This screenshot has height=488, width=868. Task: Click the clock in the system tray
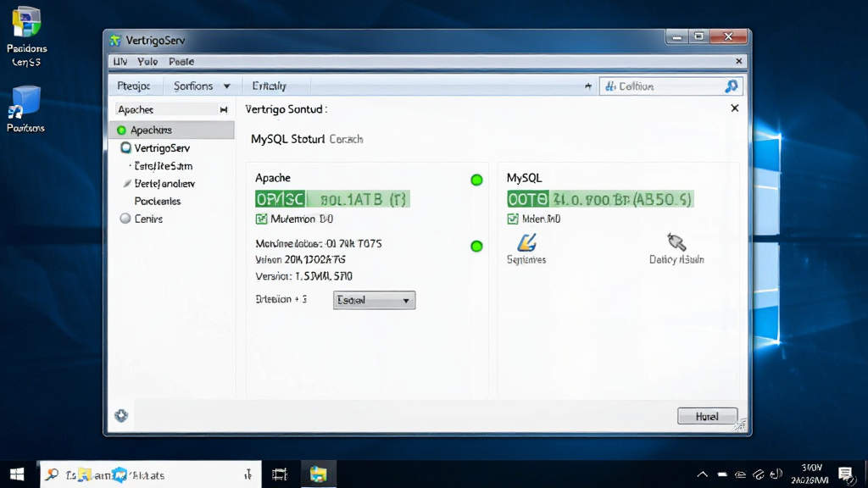[810, 474]
